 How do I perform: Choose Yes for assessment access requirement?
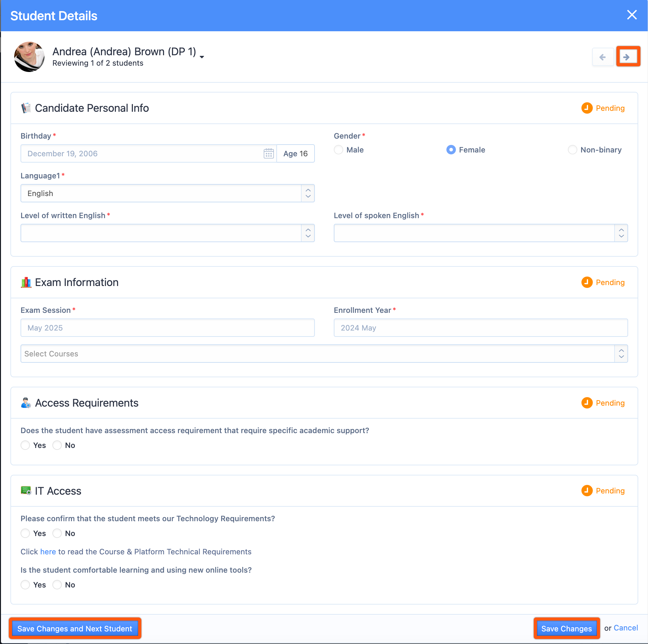[x=26, y=445]
